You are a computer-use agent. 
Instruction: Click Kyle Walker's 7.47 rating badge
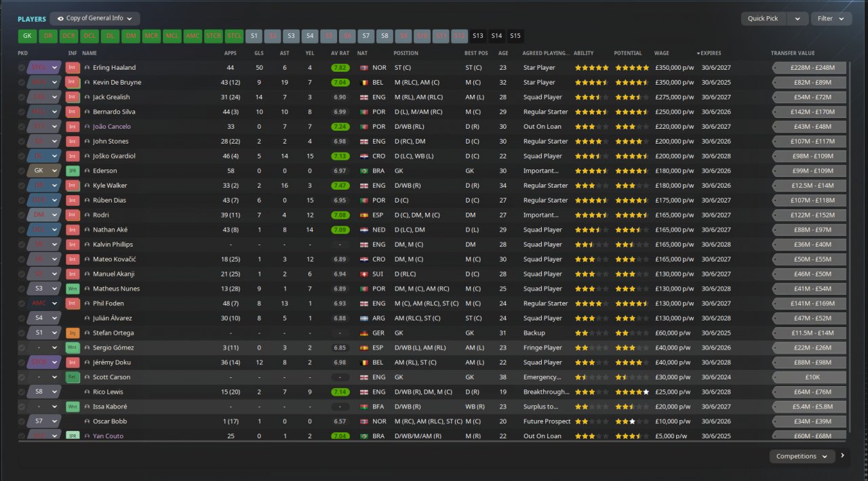coord(340,186)
